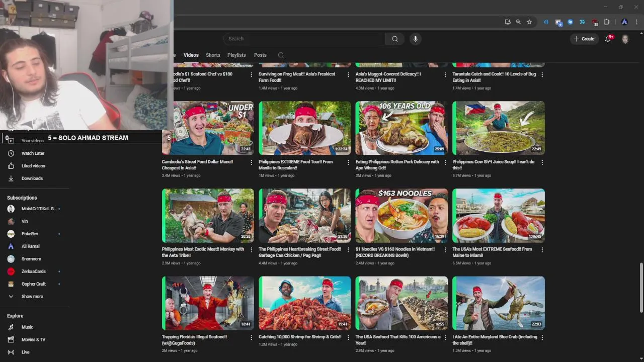Click the Music note icon
Screen dimensions: 644x362
point(11,327)
